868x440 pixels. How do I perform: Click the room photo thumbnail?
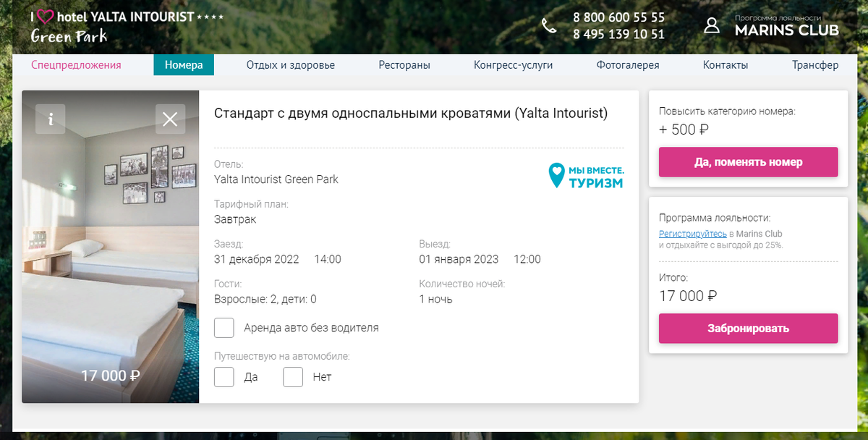[x=110, y=247]
